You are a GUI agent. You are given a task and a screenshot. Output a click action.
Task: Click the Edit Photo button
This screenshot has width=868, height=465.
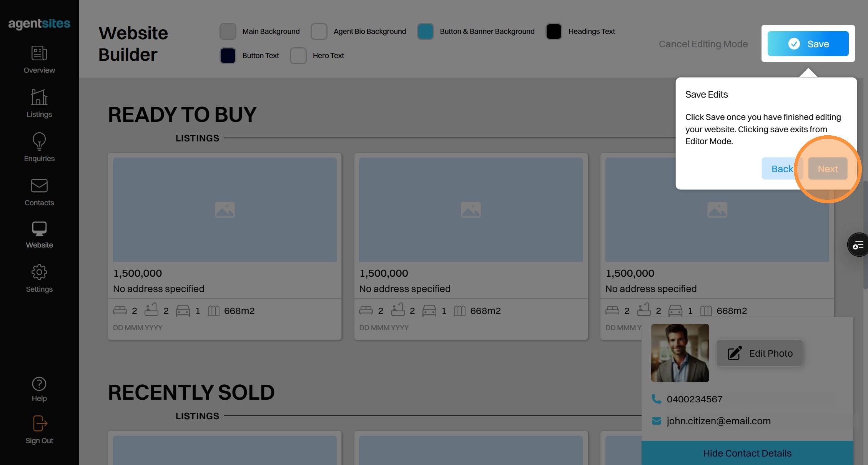click(x=760, y=353)
